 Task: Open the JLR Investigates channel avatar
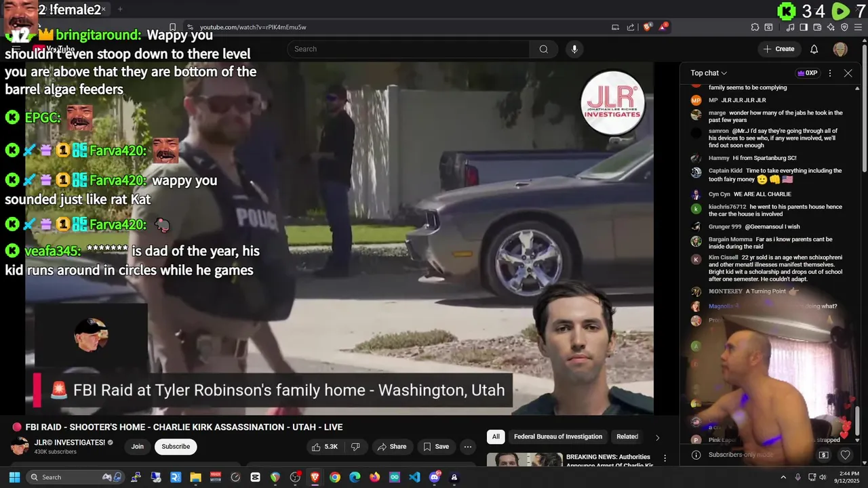(x=19, y=447)
